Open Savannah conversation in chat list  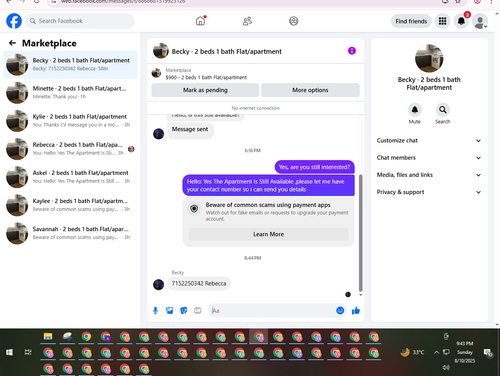(x=70, y=233)
